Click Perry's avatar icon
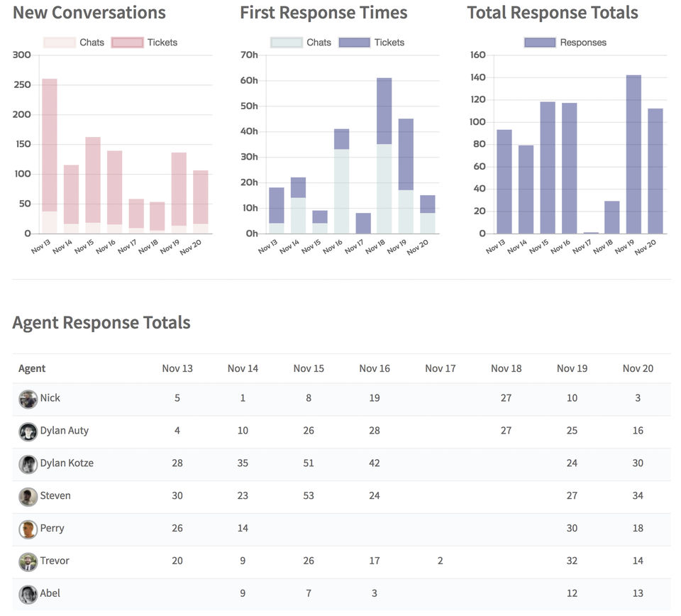This screenshot has width=681, height=616. [x=28, y=529]
